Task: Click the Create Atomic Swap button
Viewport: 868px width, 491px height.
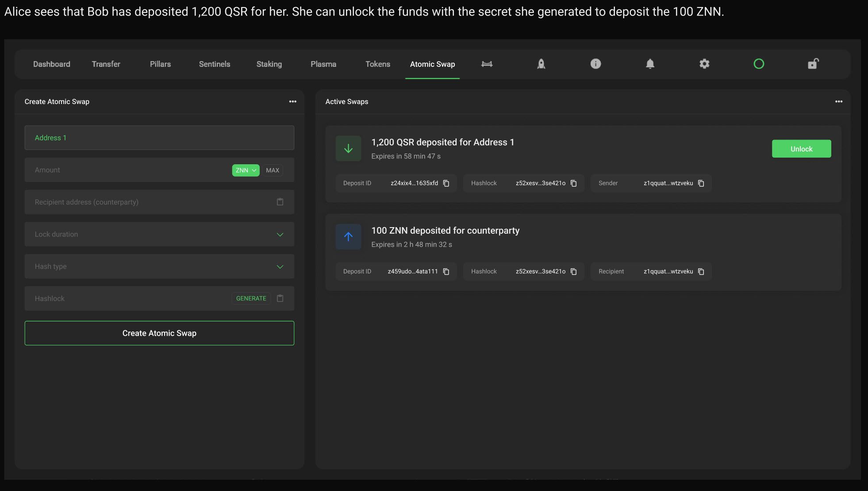Action: tap(159, 333)
